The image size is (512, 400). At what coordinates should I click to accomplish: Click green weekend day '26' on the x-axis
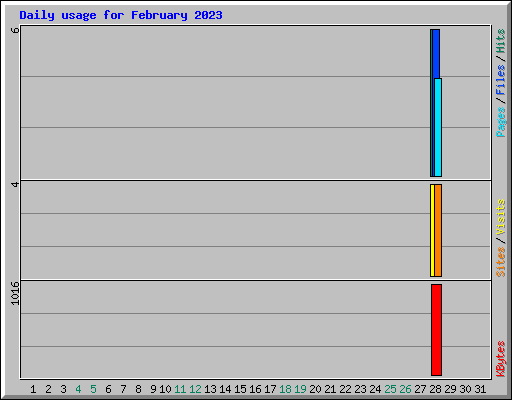(405, 389)
